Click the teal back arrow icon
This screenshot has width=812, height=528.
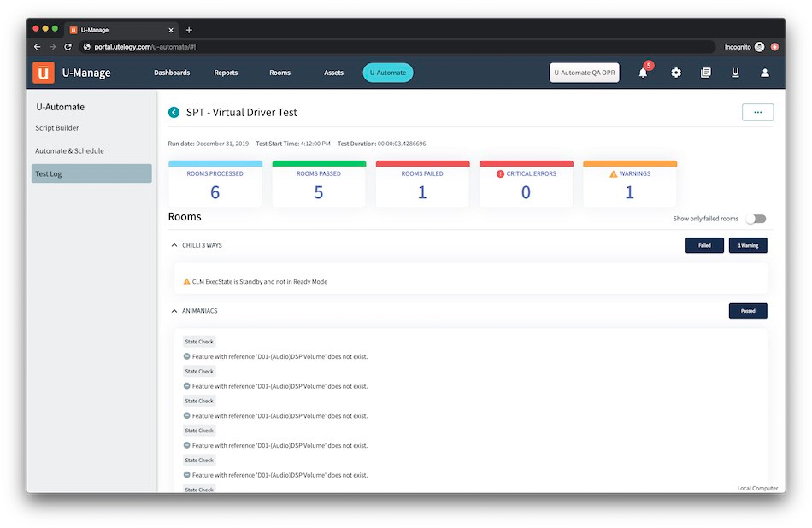(174, 112)
